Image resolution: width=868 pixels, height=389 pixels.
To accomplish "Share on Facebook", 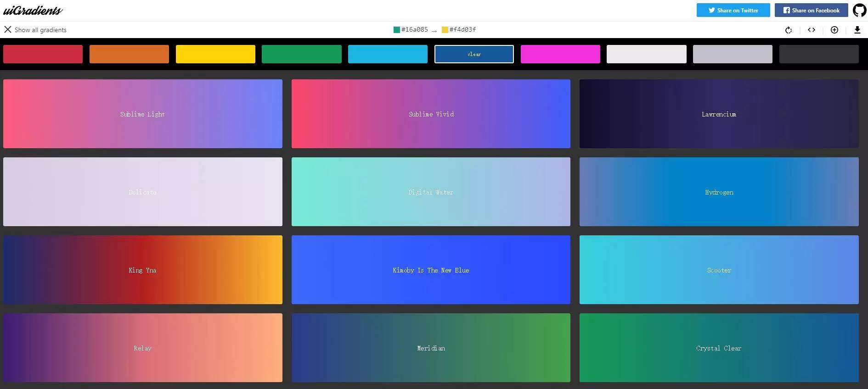I will point(811,10).
